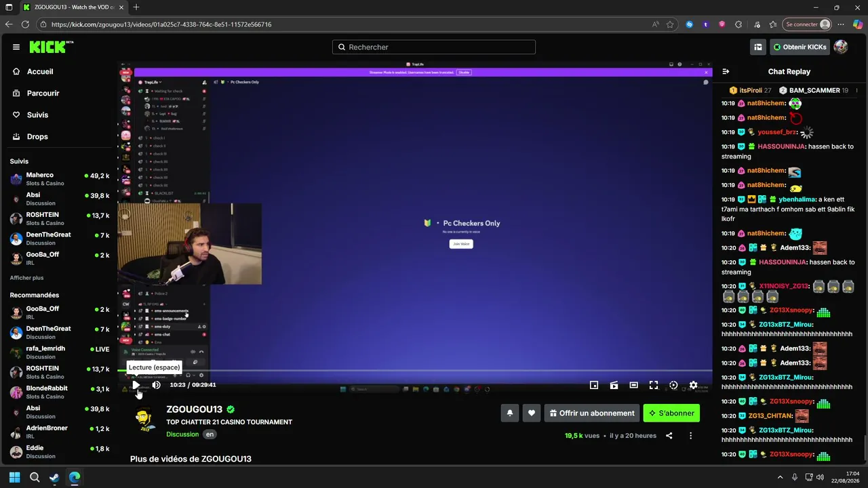
Task: Open DeenTheGreat in the Suivis list
Action: tap(60, 239)
